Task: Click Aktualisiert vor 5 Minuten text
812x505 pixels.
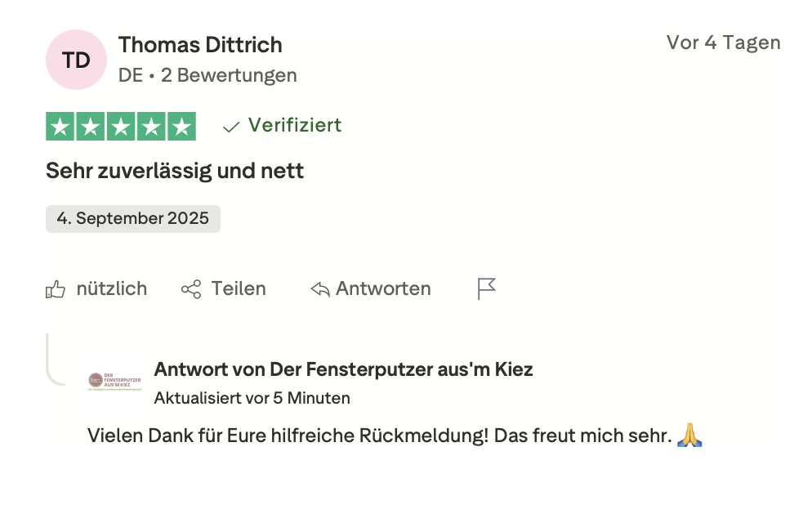Action: (x=252, y=398)
